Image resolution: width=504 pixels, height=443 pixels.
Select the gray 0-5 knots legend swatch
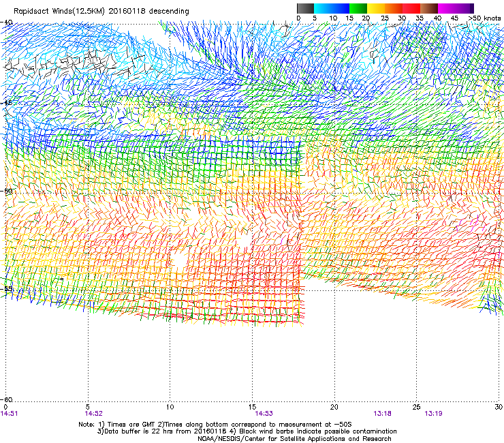coord(305,8)
